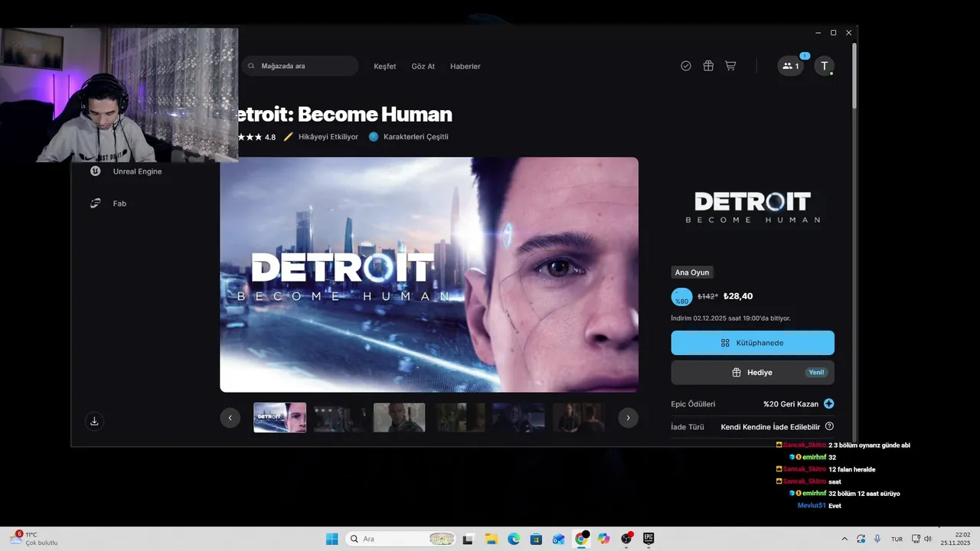The height and width of the screenshot is (551, 980).
Task: Open Microsoft Store from the taskbar
Action: tap(536, 539)
